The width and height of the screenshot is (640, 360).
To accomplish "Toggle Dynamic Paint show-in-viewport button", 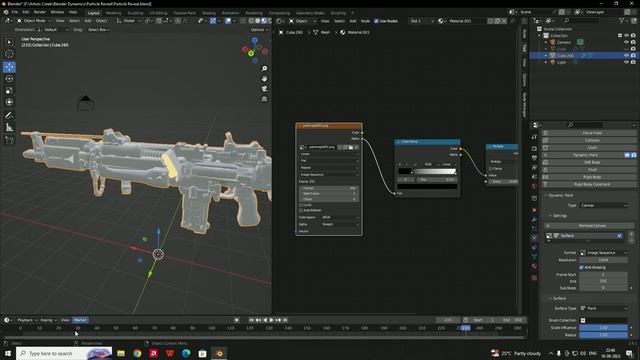I will tap(627, 155).
